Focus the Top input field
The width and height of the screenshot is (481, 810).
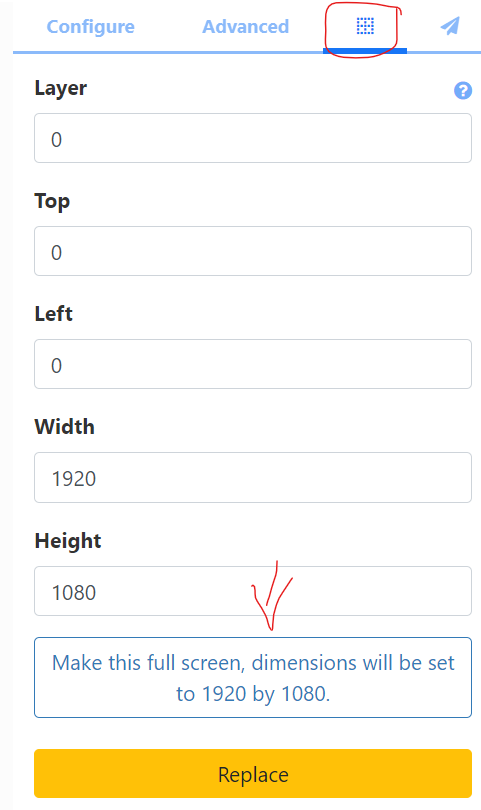(253, 251)
